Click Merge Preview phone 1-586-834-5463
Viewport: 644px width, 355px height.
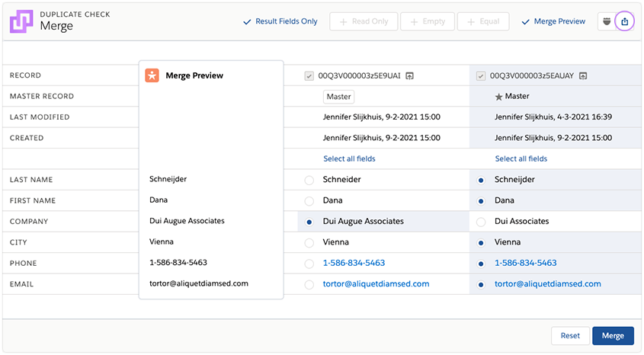178,263
